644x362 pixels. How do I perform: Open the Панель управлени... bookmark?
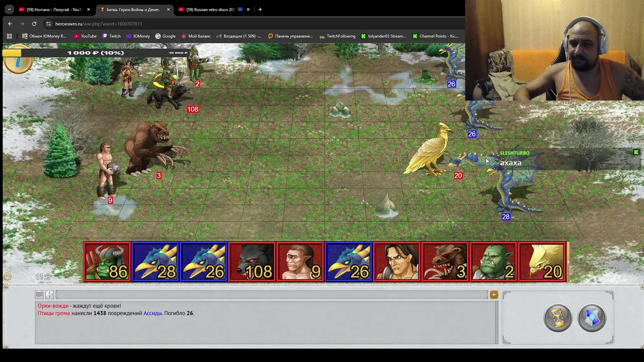tap(290, 36)
